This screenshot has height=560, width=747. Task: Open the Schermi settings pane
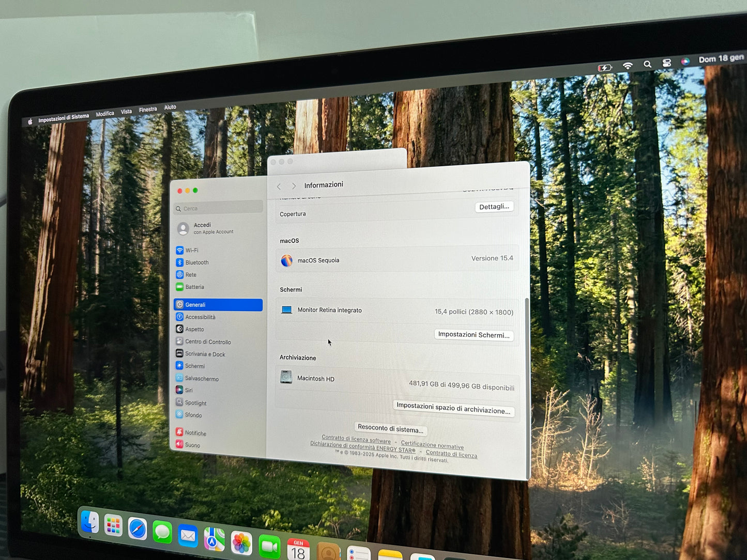click(x=195, y=366)
